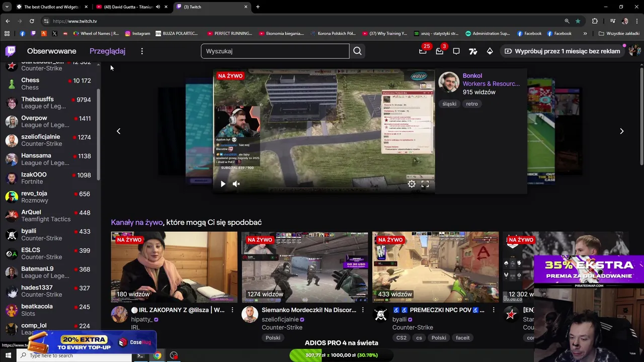Open Overpow channel in sidebar
The height and width of the screenshot is (362, 644).
50,122
